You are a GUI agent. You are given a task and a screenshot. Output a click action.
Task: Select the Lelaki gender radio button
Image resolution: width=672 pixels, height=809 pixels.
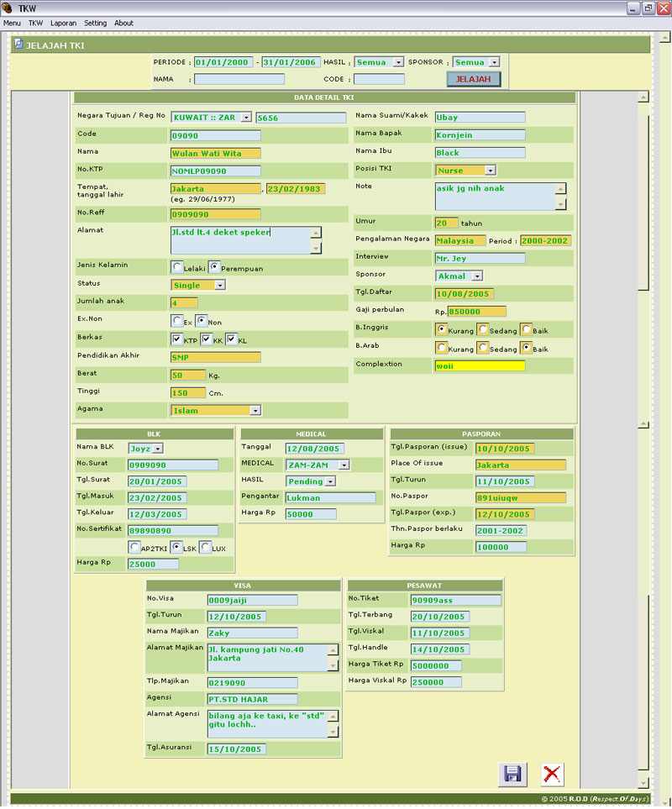pos(177,267)
